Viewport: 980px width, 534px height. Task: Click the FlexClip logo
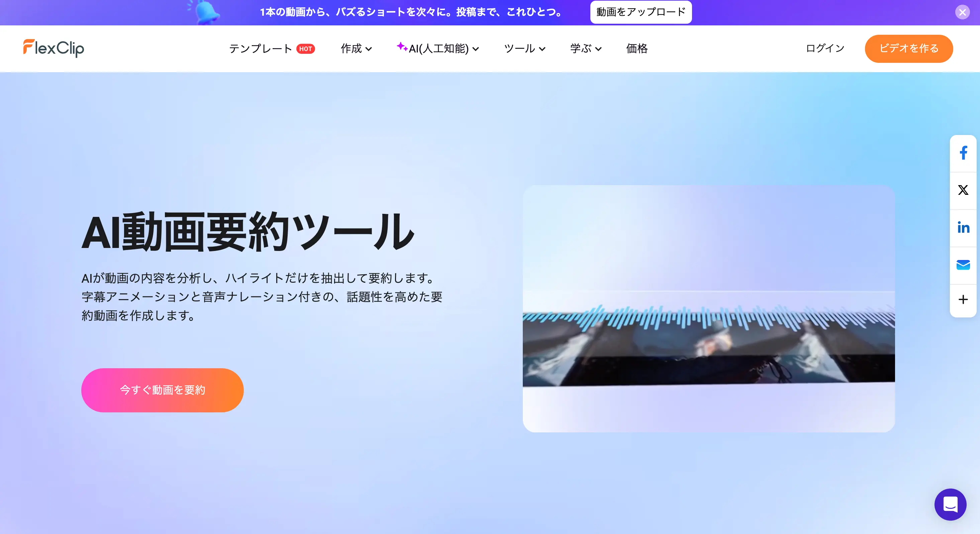[54, 48]
